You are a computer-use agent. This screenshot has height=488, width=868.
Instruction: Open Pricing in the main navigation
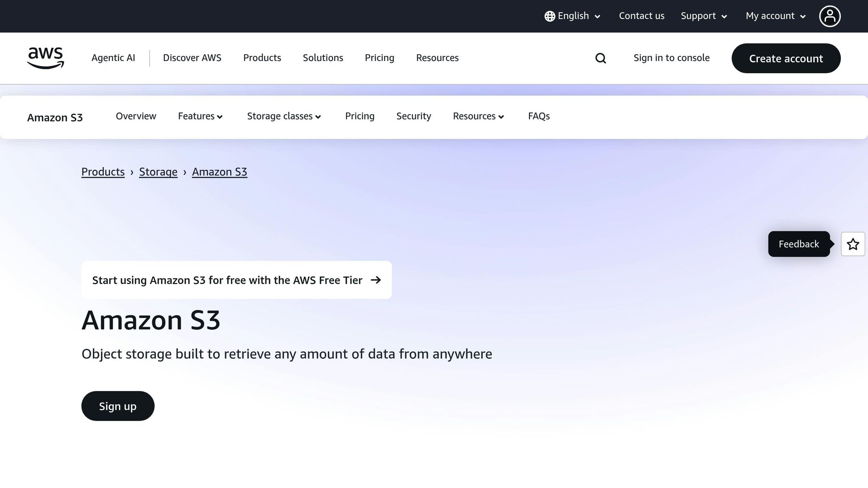(379, 58)
